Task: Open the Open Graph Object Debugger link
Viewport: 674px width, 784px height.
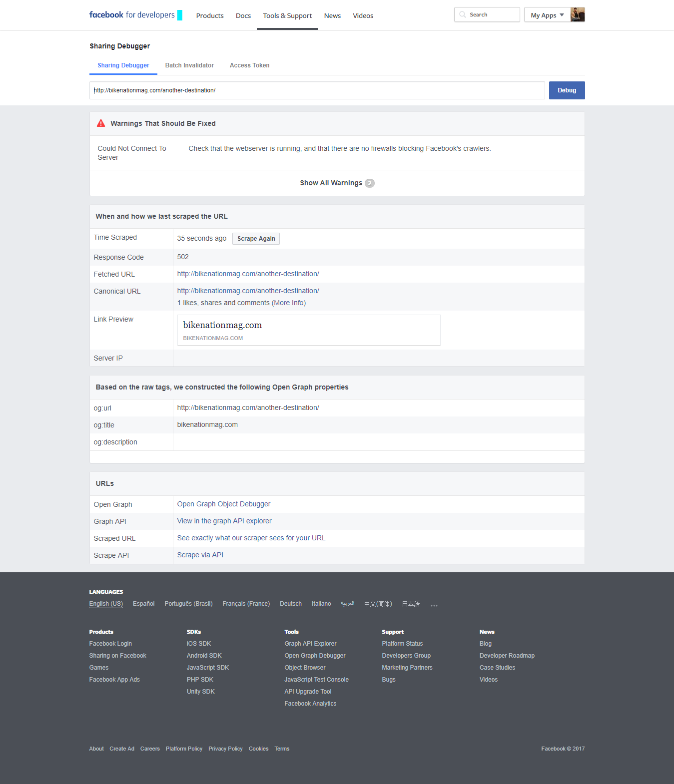Action: 224,504
